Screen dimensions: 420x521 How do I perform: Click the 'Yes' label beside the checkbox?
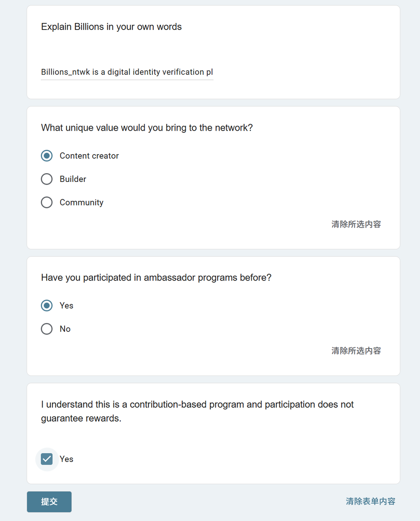[66, 459]
